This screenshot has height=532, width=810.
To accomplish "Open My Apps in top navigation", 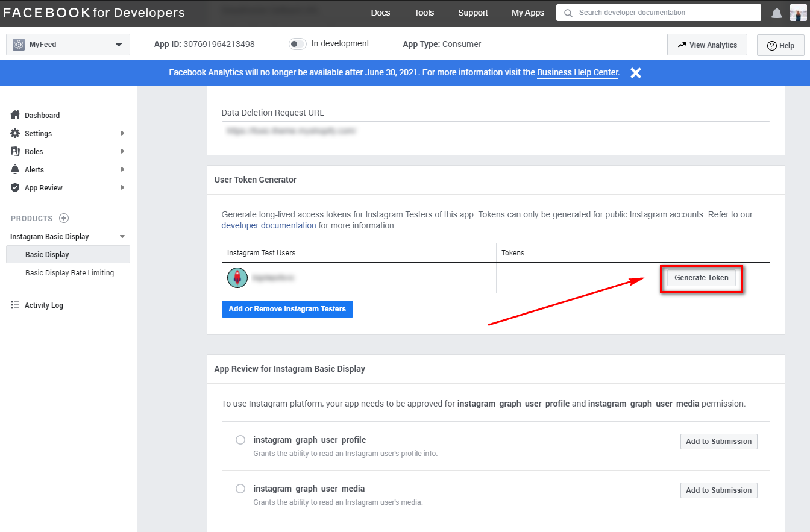I will click(527, 13).
